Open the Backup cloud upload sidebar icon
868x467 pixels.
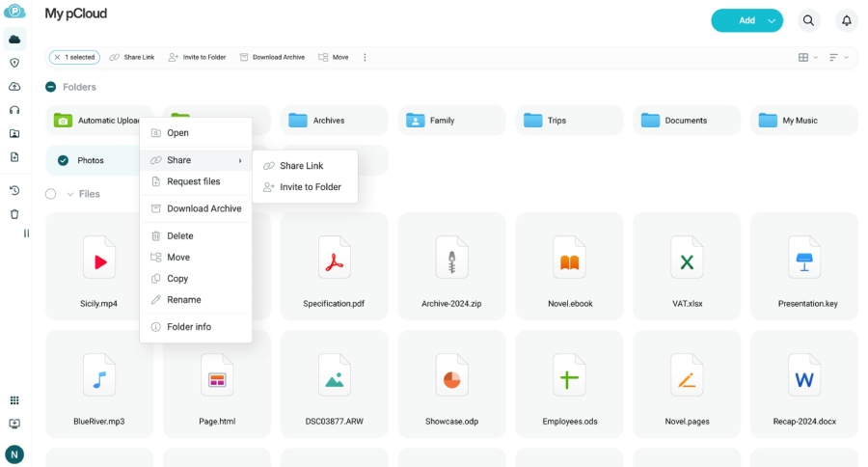pos(14,87)
